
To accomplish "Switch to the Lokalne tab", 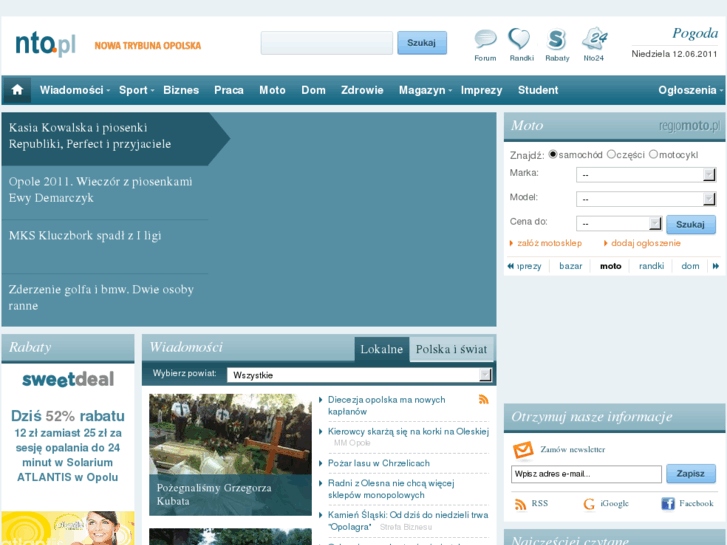I will pos(382,349).
